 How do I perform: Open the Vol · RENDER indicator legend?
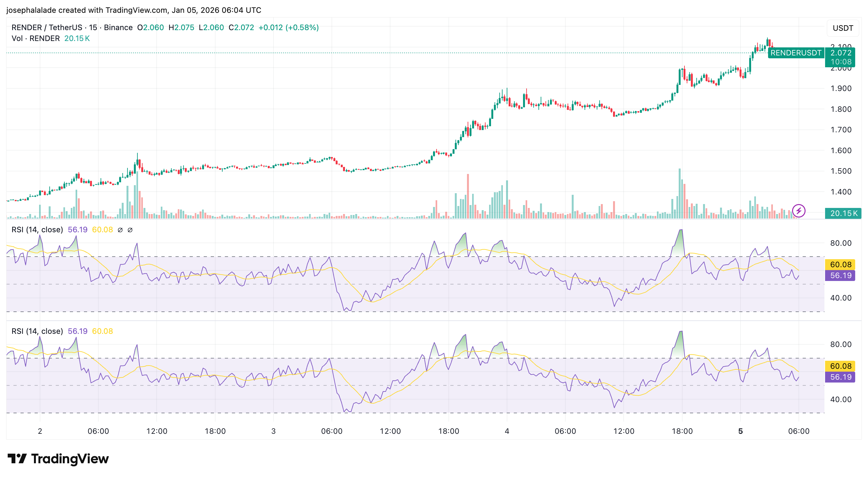pos(35,38)
